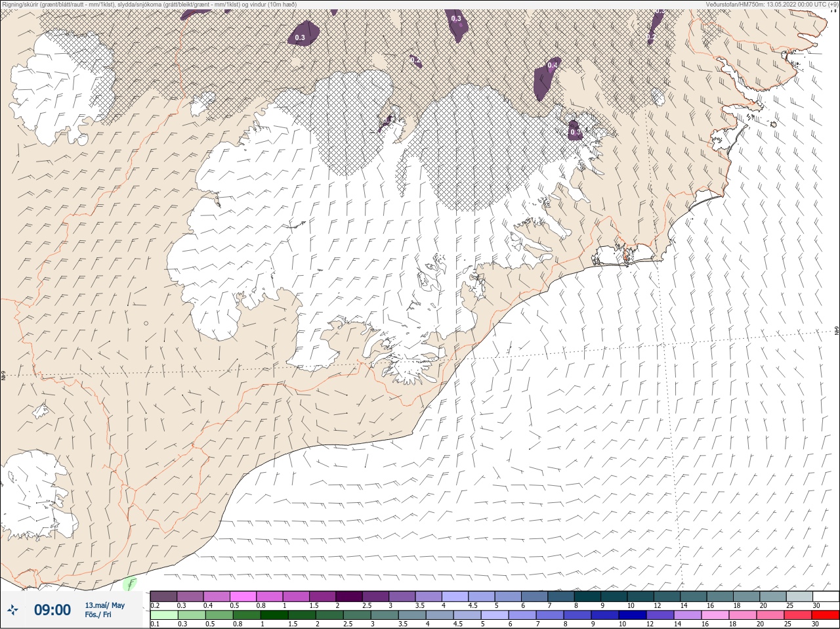Screen dimensions: 840x629
Task: Pick the lavender upper legend swatch at 4
Action: click(x=455, y=596)
